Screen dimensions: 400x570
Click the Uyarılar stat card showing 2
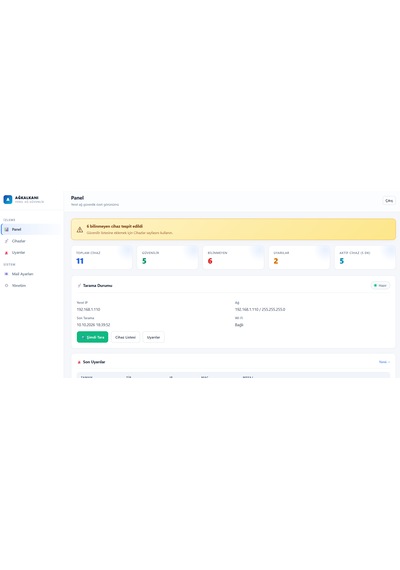tap(299, 257)
